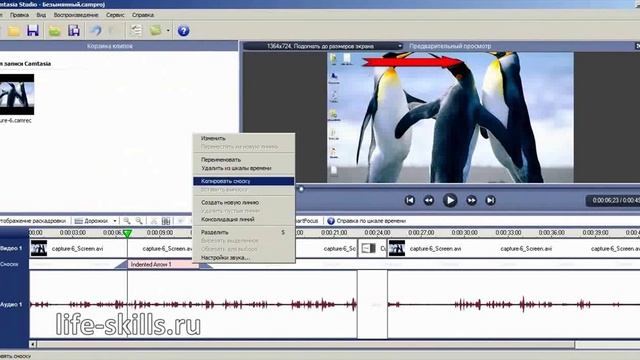Image resolution: width=640 pixels, height=360 pixels.
Task: Click the отображение раскадровки storyboard button
Action: [33, 221]
